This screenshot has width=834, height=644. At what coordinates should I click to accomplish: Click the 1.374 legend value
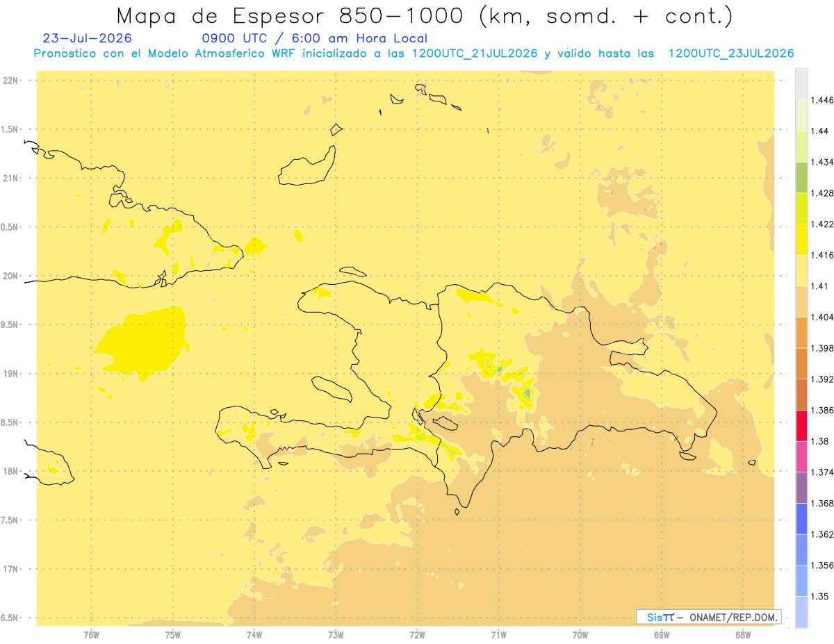tap(821, 472)
